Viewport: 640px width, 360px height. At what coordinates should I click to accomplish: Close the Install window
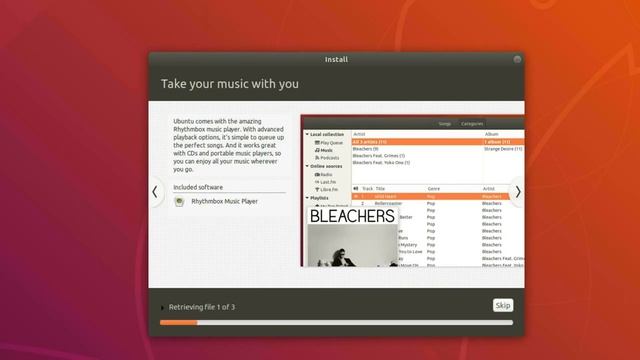coord(517,59)
